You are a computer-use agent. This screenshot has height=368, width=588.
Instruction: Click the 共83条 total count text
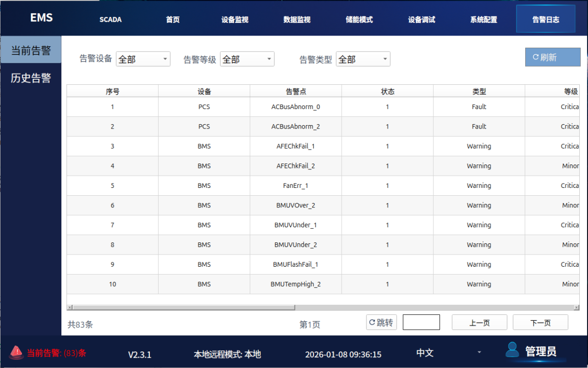(80, 325)
